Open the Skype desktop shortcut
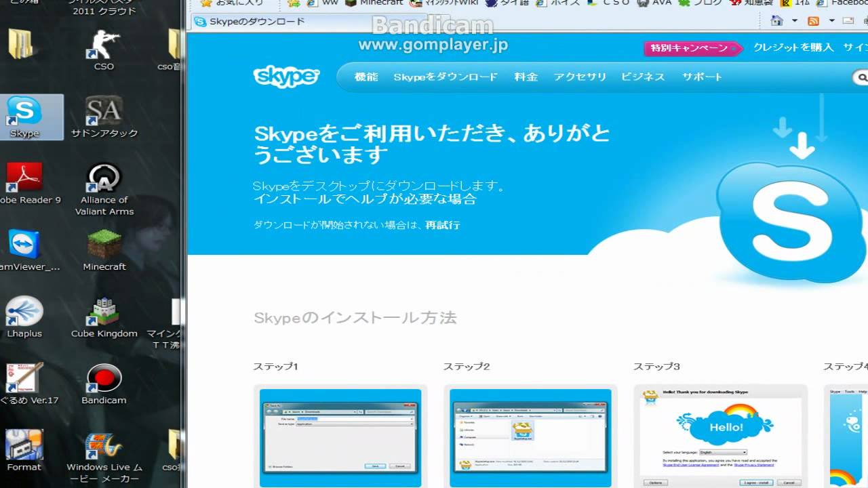The width and height of the screenshot is (868, 488). pyautogui.click(x=24, y=117)
